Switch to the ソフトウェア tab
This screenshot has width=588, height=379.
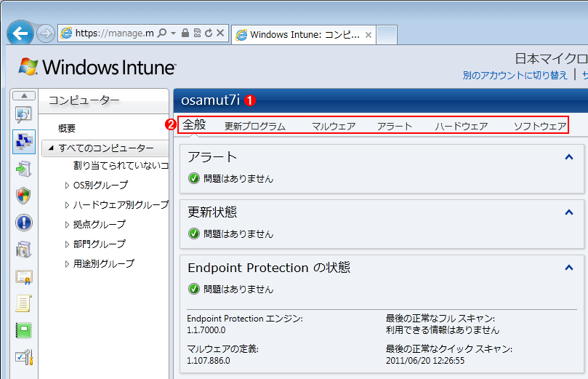pyautogui.click(x=540, y=127)
